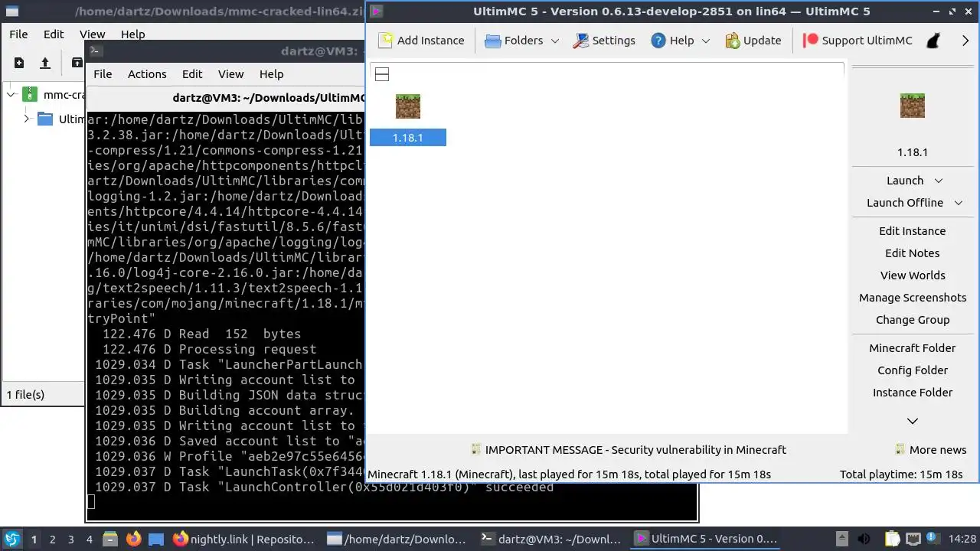This screenshot has height=551, width=980.
Task: Open the Launch dropdown arrow
Action: pyautogui.click(x=939, y=181)
